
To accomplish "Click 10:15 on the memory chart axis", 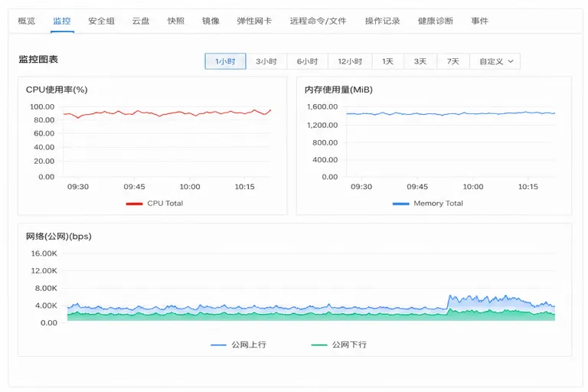I will (x=528, y=187).
